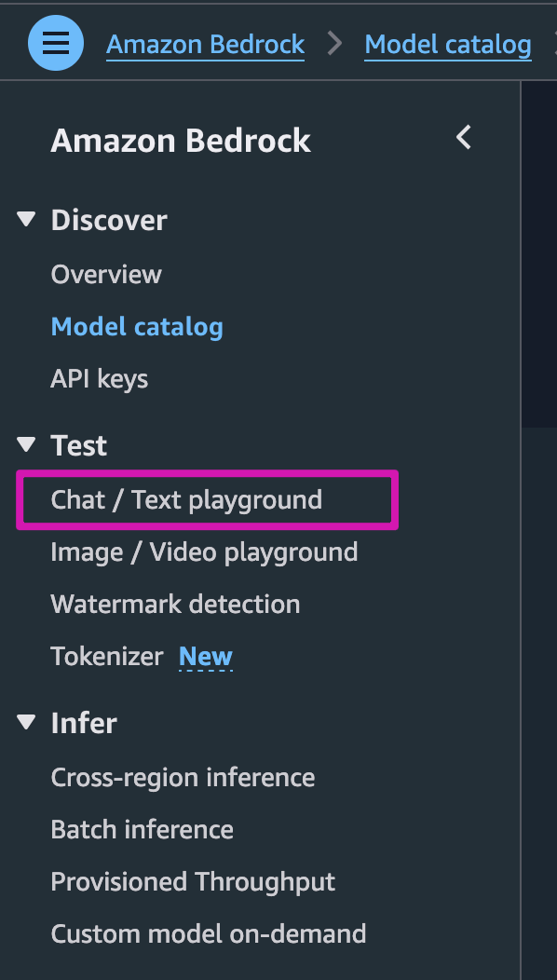Select Overview in the sidebar
Viewport: 557px width, 980px height.
pos(105,274)
